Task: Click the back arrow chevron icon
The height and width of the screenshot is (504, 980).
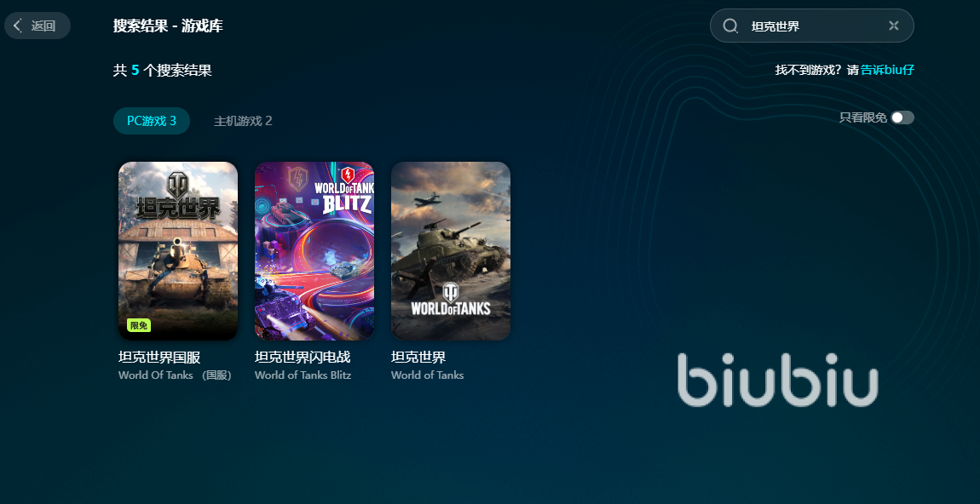Action: (x=18, y=26)
